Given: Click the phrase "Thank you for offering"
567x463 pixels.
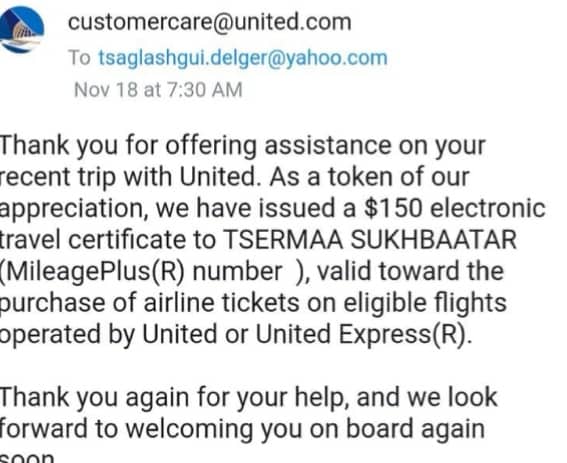Looking at the screenshot, I should [x=128, y=146].
